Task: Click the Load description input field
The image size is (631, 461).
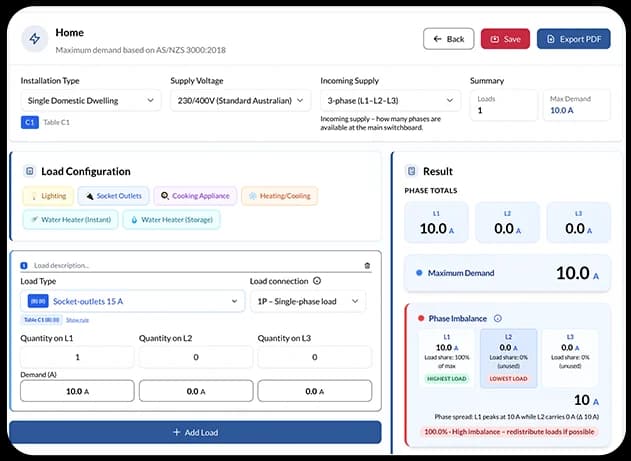Action: (196, 265)
